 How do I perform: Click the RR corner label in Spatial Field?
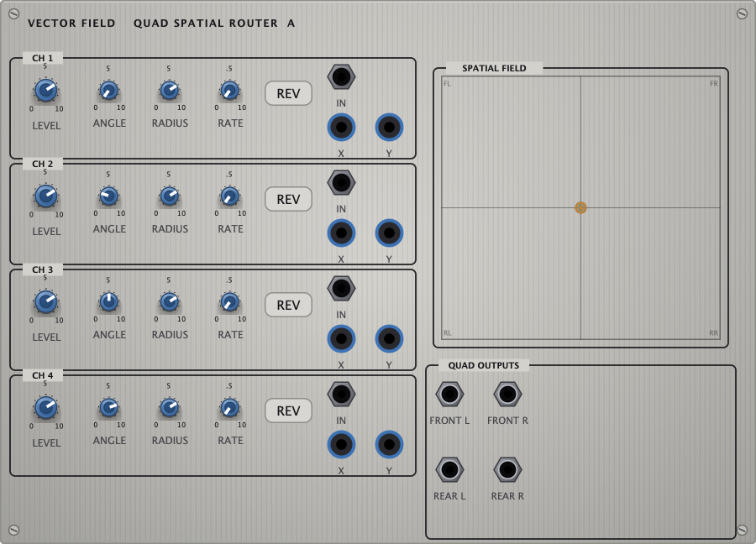[713, 333]
